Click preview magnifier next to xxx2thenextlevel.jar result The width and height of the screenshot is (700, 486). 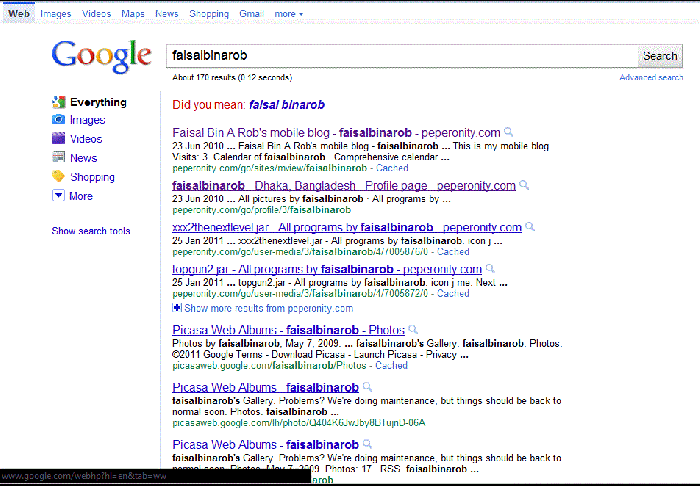point(530,227)
